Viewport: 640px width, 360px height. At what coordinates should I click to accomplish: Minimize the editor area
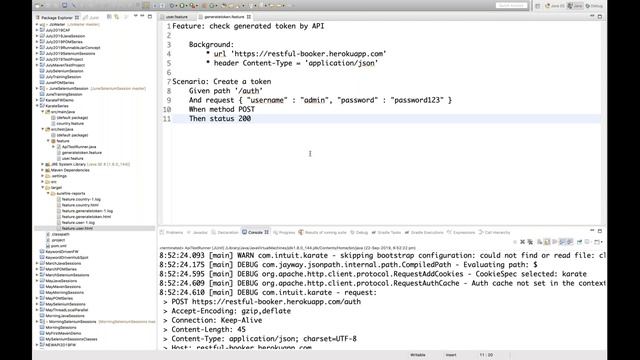tap(592, 16)
